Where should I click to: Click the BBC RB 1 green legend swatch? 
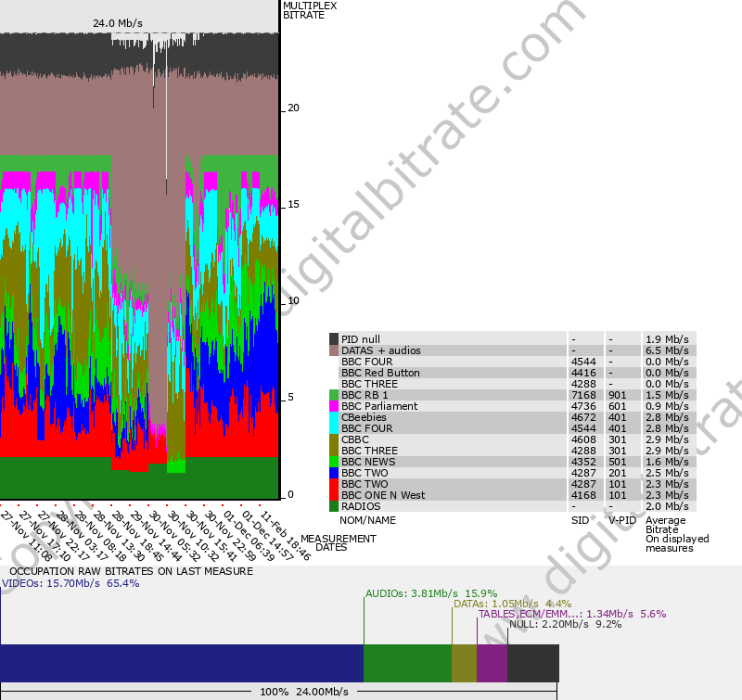pos(334,395)
